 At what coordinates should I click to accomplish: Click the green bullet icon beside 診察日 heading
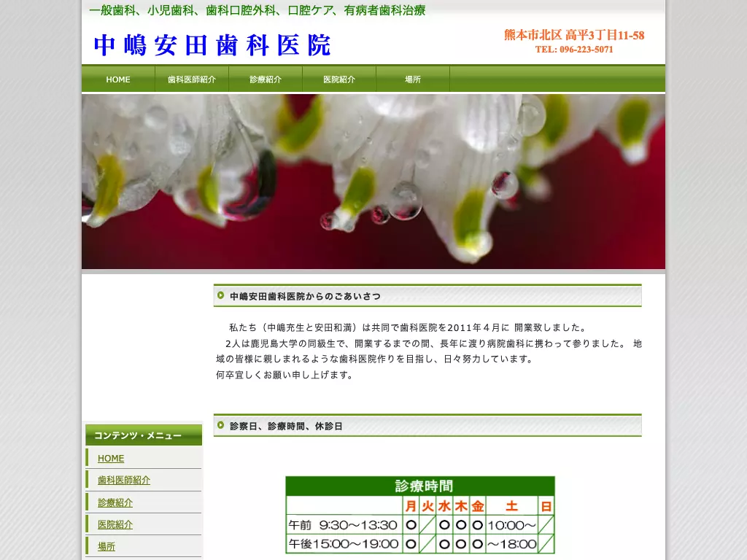click(220, 425)
